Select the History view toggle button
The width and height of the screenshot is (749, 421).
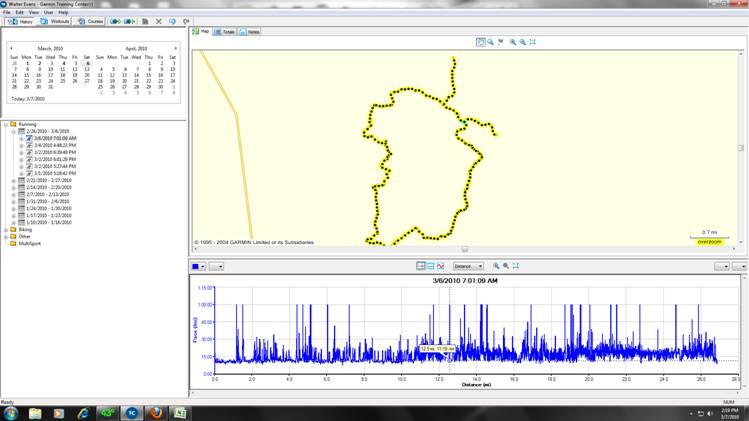click(x=22, y=21)
